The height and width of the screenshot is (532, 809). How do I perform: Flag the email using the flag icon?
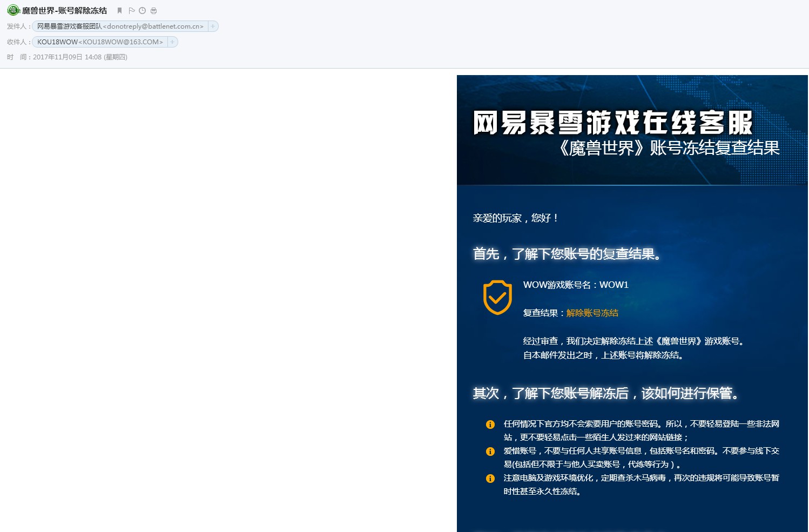coord(132,11)
